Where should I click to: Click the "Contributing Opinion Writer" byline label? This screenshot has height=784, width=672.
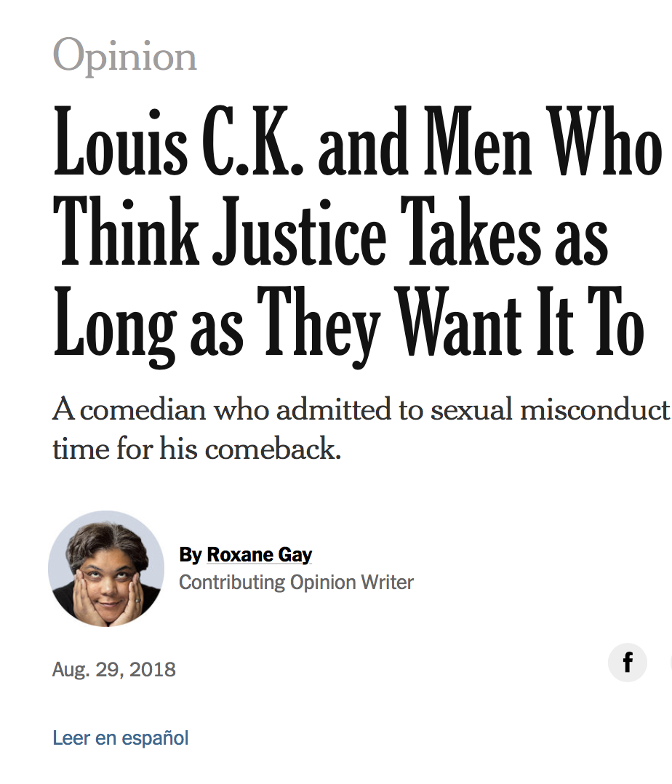click(x=296, y=583)
